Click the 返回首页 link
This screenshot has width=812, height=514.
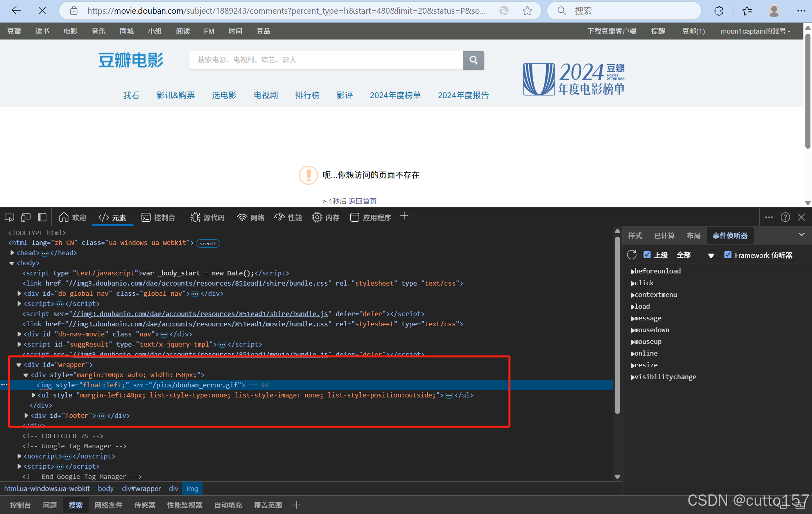tap(362, 201)
